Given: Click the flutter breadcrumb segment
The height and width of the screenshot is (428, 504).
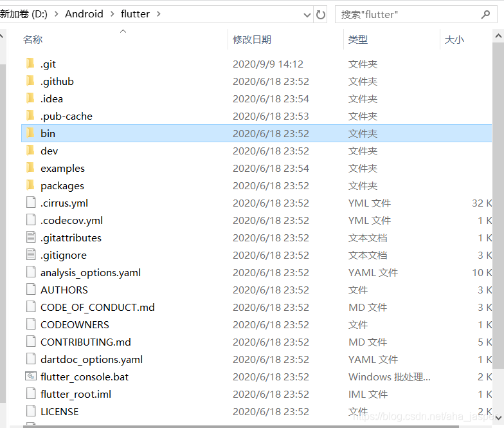Looking at the screenshot, I should coord(135,14).
